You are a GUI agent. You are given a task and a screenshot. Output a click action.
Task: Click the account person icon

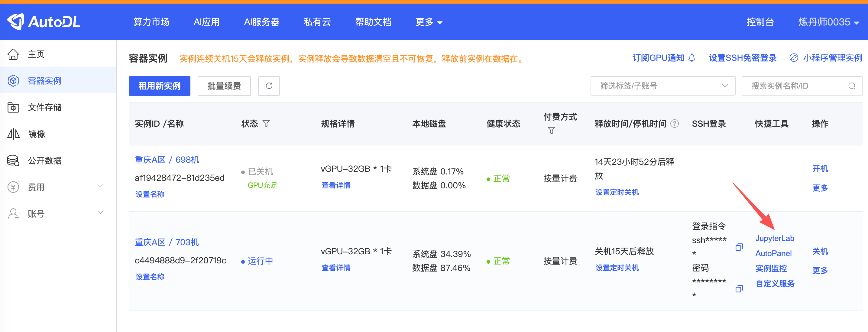click(13, 213)
